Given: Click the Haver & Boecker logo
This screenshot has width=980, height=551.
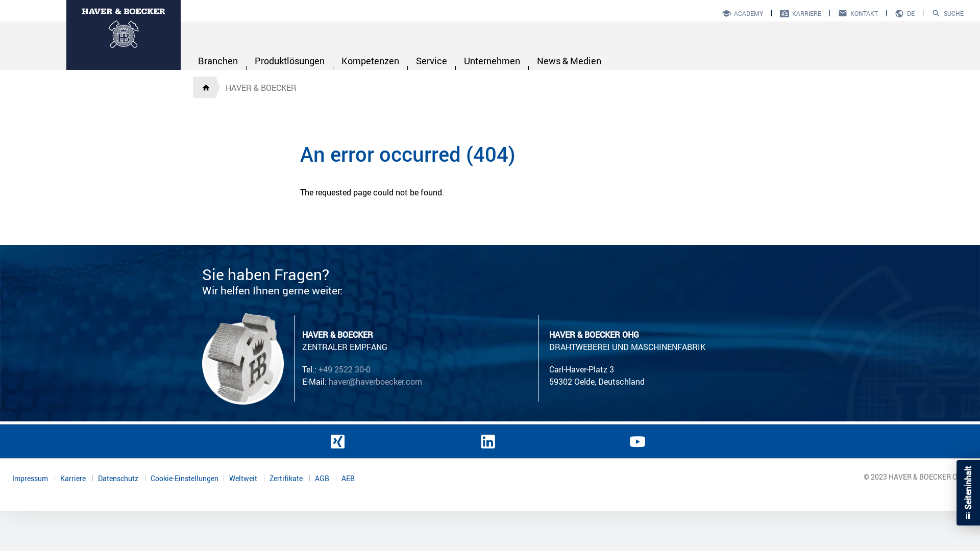Looking at the screenshot, I should 124,34.
